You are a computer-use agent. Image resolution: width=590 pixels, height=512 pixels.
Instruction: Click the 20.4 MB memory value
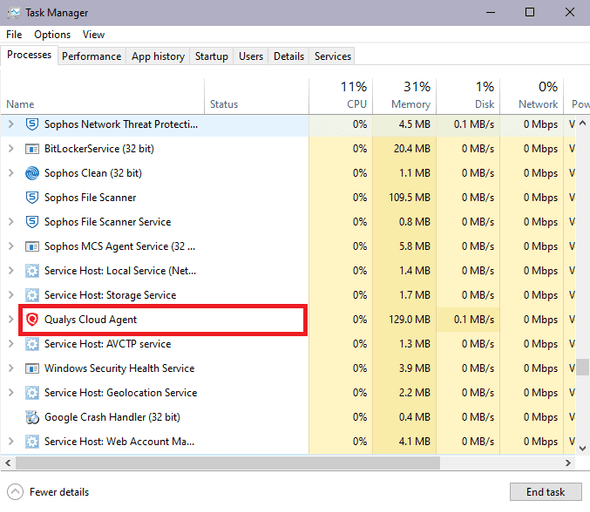pos(412,149)
